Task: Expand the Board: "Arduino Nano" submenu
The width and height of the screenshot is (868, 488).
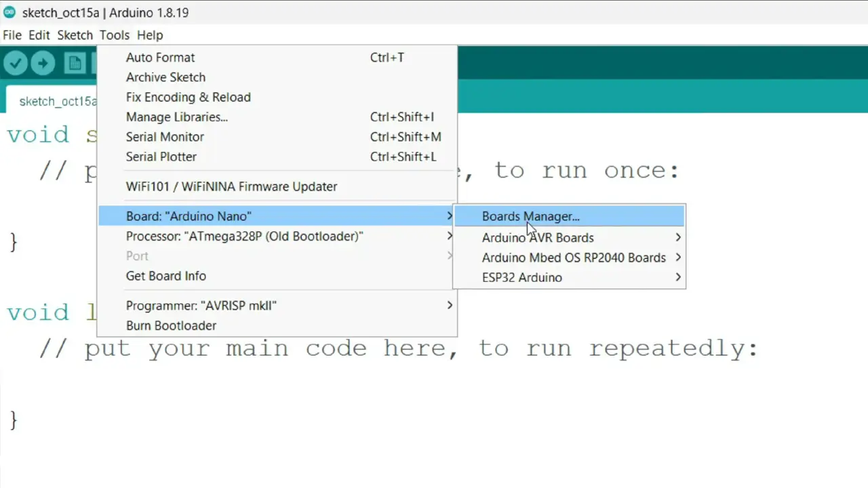Action: pyautogui.click(x=277, y=216)
